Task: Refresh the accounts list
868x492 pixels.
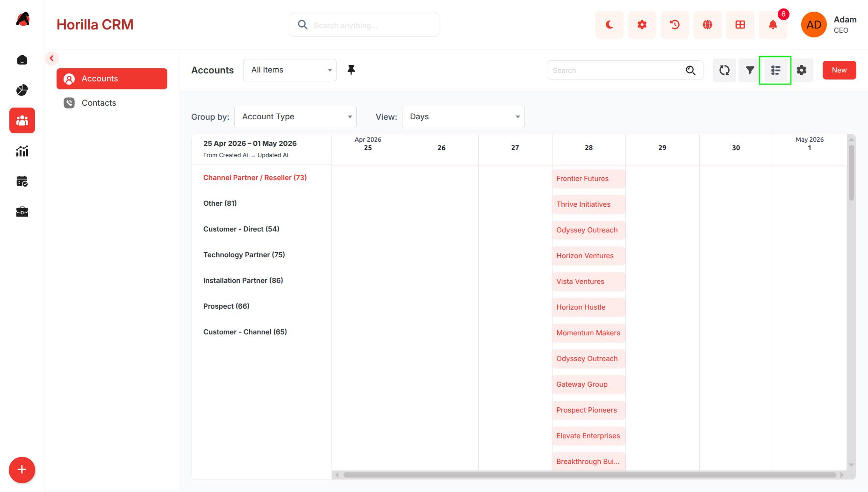Action: pyautogui.click(x=724, y=70)
